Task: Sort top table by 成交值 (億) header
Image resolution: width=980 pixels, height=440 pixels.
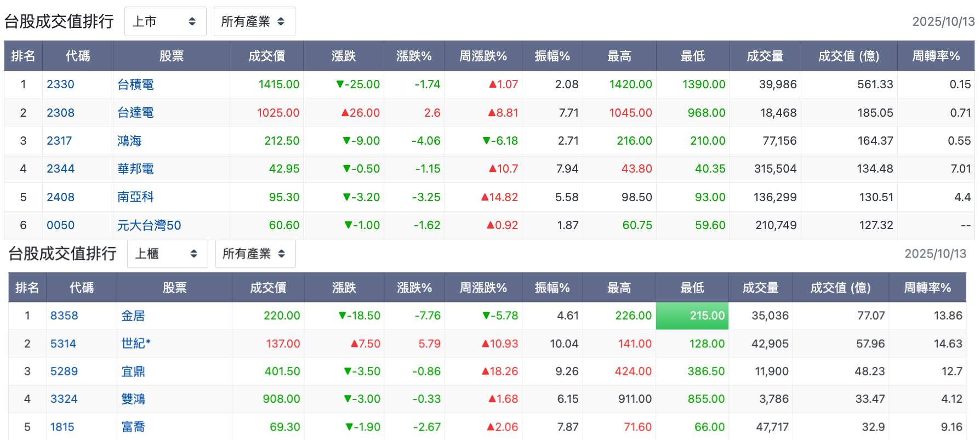Action: [848, 56]
